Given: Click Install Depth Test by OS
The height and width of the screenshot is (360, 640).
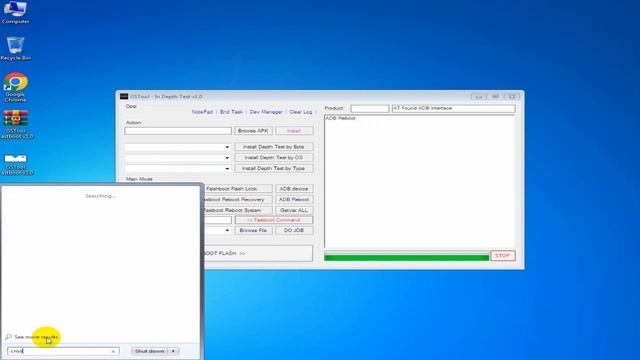Looking at the screenshot, I should coord(273,158).
